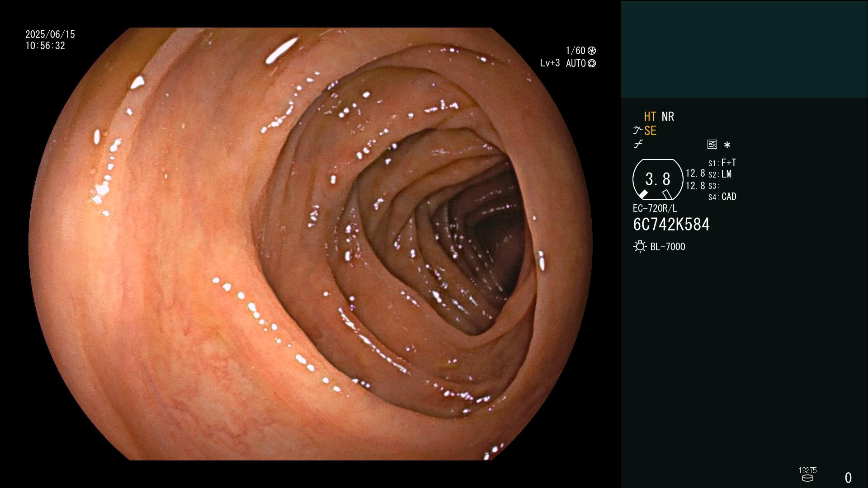Click the endoscopic colon live image

311,244
